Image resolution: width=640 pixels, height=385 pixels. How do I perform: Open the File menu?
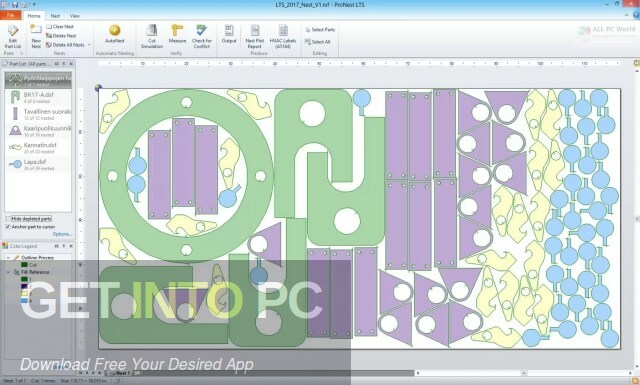pyautogui.click(x=11, y=16)
